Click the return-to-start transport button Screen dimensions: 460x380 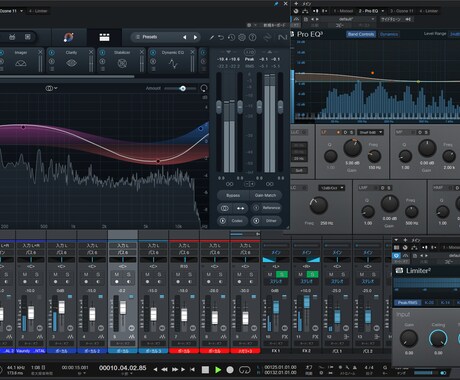[192, 369]
